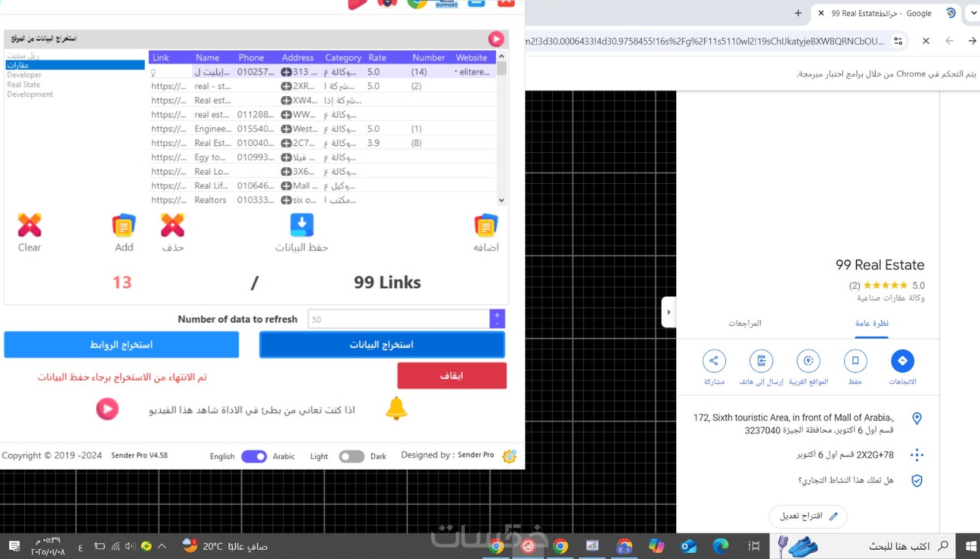Sort by Category column header
Image resolution: width=980 pixels, height=559 pixels.
343,58
